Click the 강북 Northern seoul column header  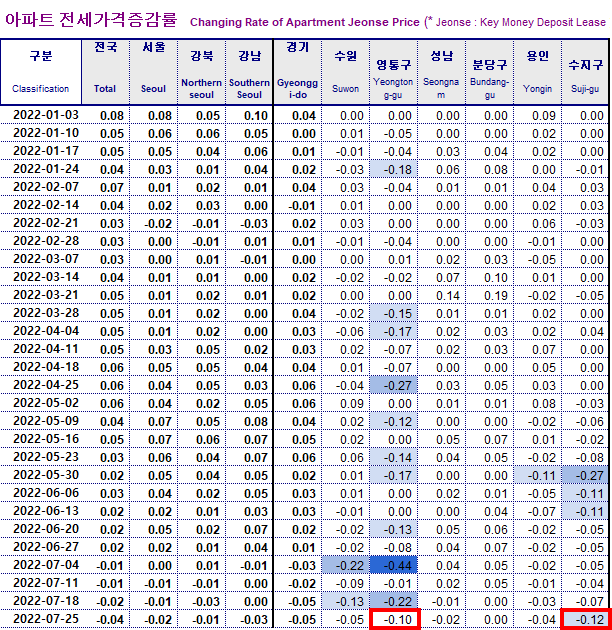(201, 72)
